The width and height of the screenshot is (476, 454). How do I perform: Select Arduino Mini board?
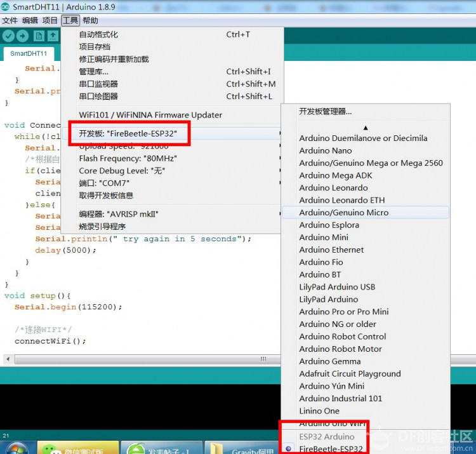[366, 237]
